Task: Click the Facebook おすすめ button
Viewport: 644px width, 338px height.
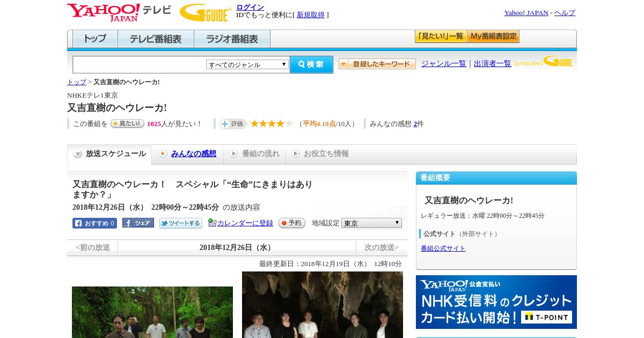Action: tap(94, 223)
